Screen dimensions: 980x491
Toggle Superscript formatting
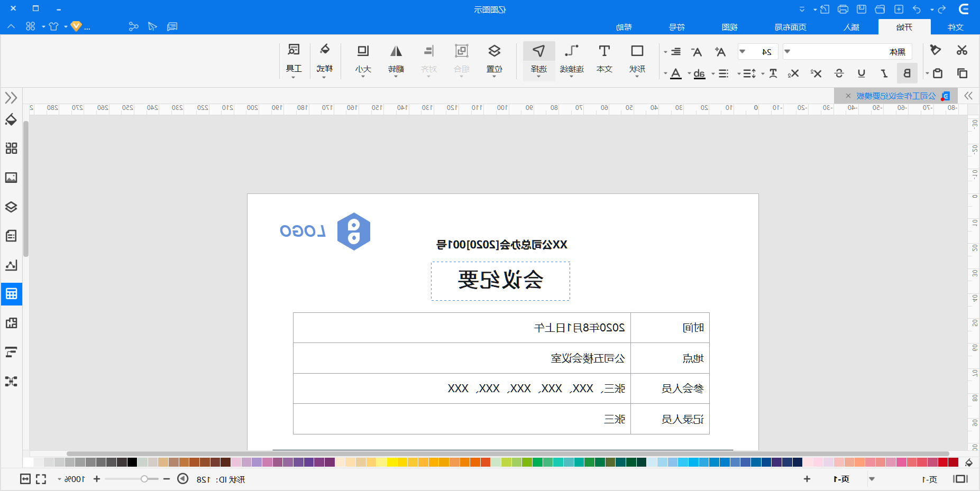[816, 73]
